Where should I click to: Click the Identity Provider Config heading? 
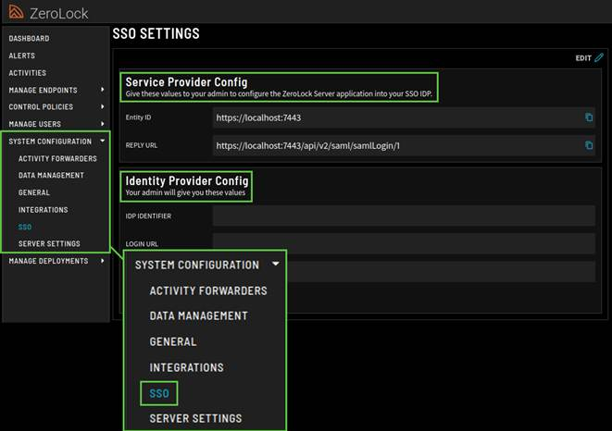187,181
